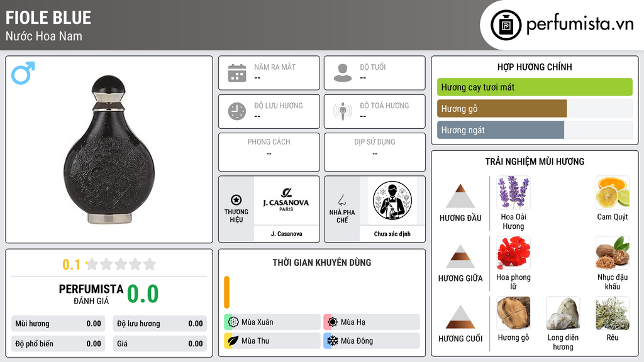
Task: Click the J. Casanova Paris brand logo
Action: coord(286,200)
